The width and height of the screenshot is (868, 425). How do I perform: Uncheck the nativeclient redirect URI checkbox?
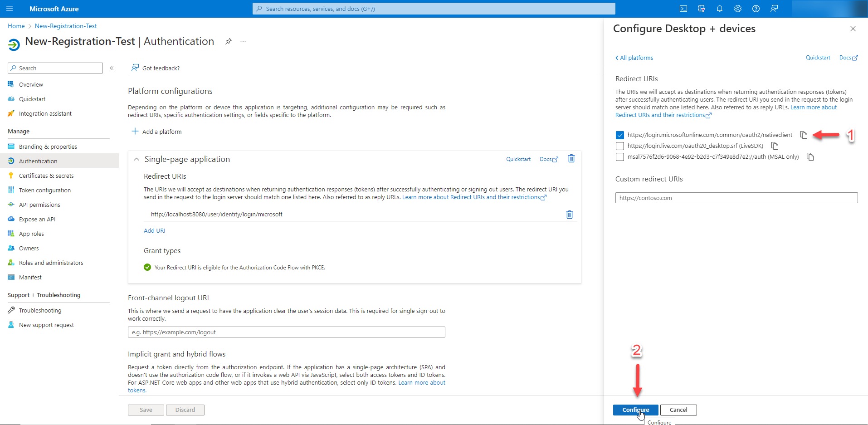tap(620, 135)
